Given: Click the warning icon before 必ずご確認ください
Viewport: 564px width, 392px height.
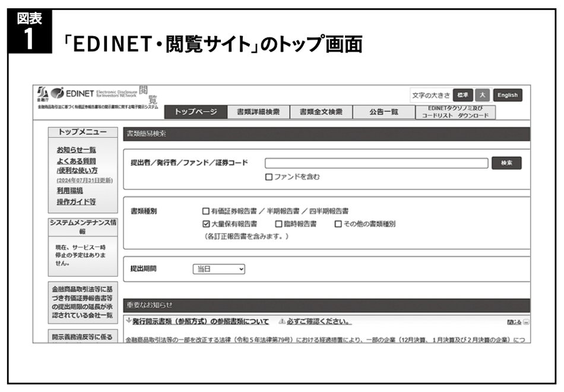Looking at the screenshot, I should click(283, 321).
